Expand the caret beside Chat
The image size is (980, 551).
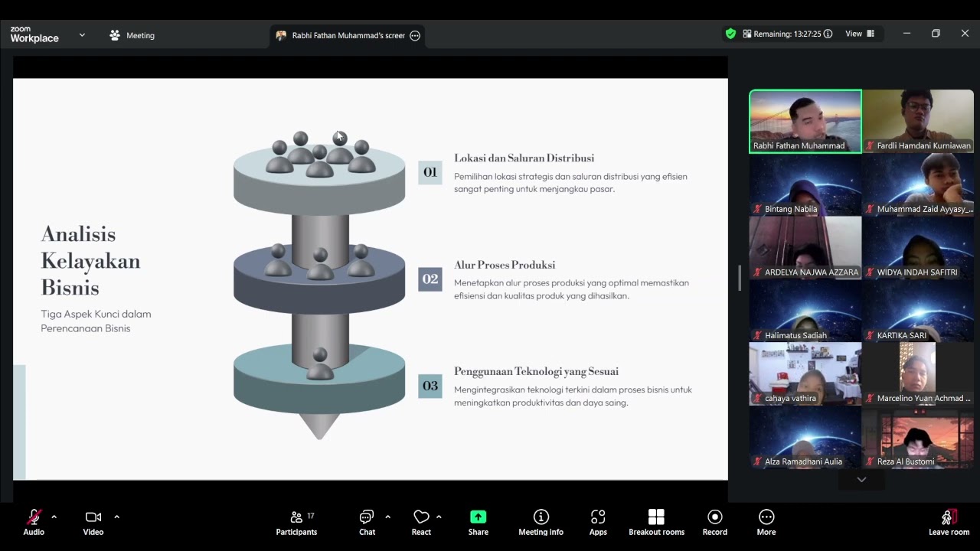point(387,517)
